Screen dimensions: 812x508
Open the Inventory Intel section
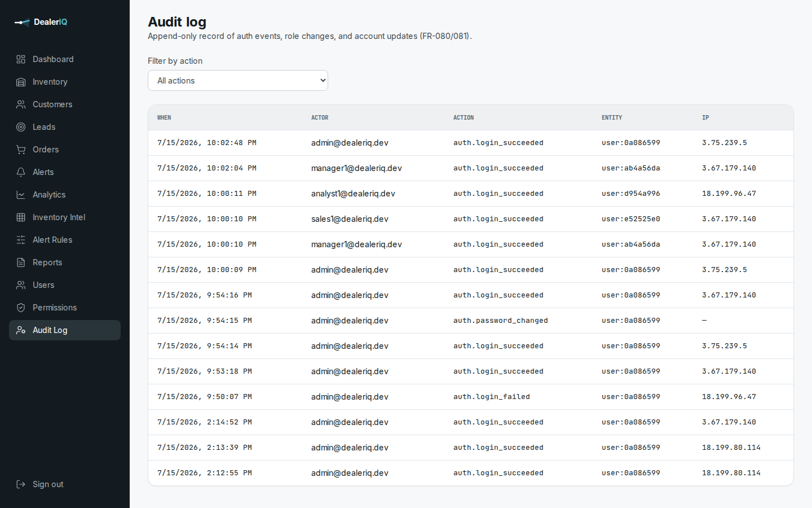pyautogui.click(x=65, y=217)
